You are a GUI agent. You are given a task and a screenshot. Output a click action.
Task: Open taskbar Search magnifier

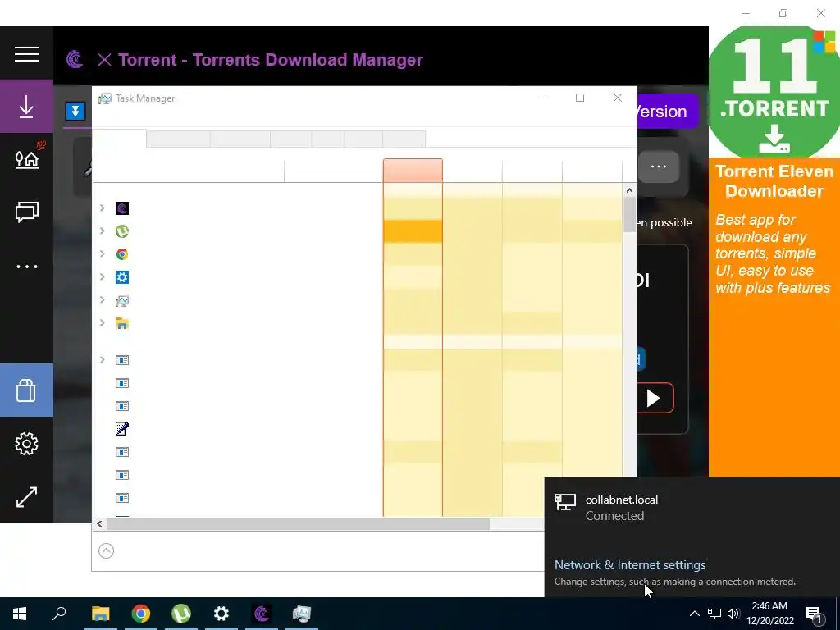[59, 614]
